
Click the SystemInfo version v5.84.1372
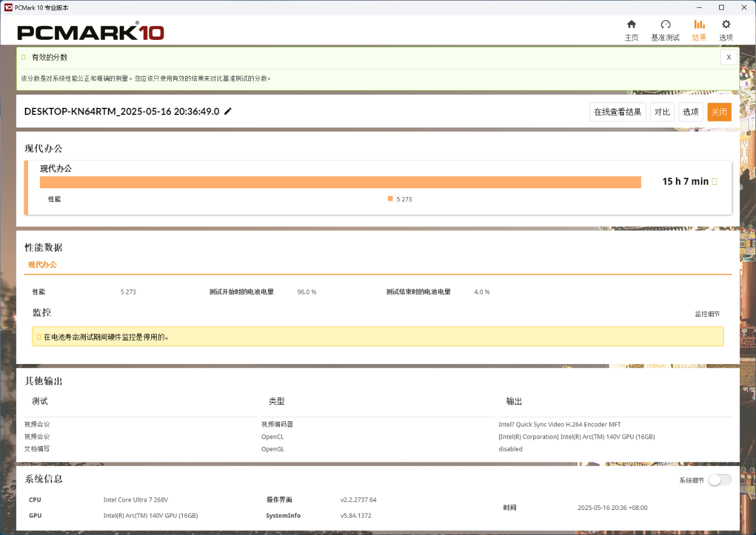(356, 515)
